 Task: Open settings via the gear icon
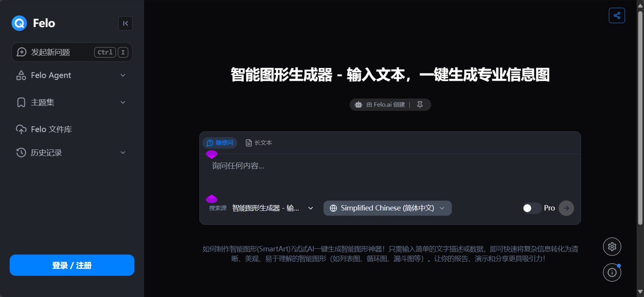point(612,246)
